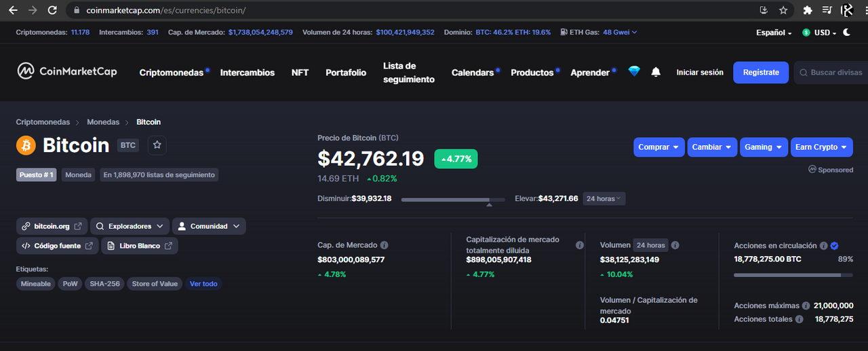Open Lista de seguimiento nav item
This screenshot has height=351, width=868.
coord(409,73)
